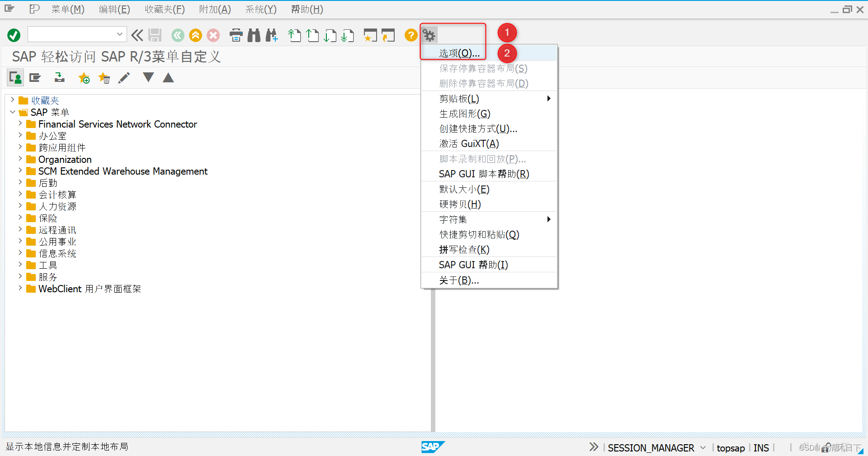Image resolution: width=868 pixels, height=456 pixels.
Task: Click the move-down triangle button
Action: click(x=148, y=77)
